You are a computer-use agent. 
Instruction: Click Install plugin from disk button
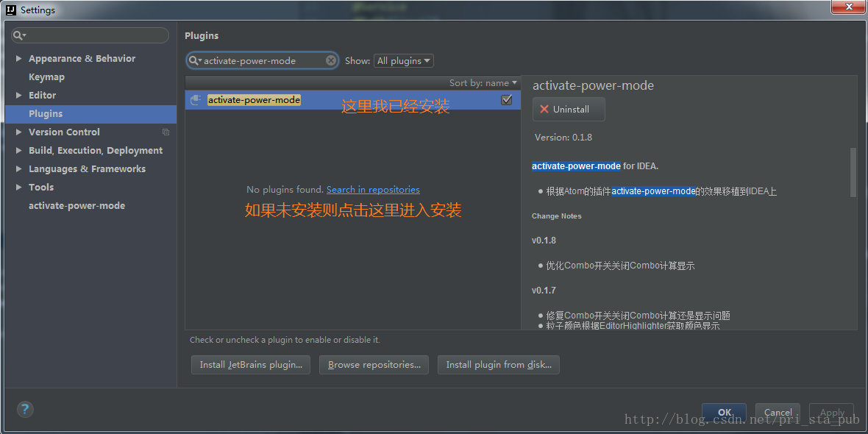(499, 365)
